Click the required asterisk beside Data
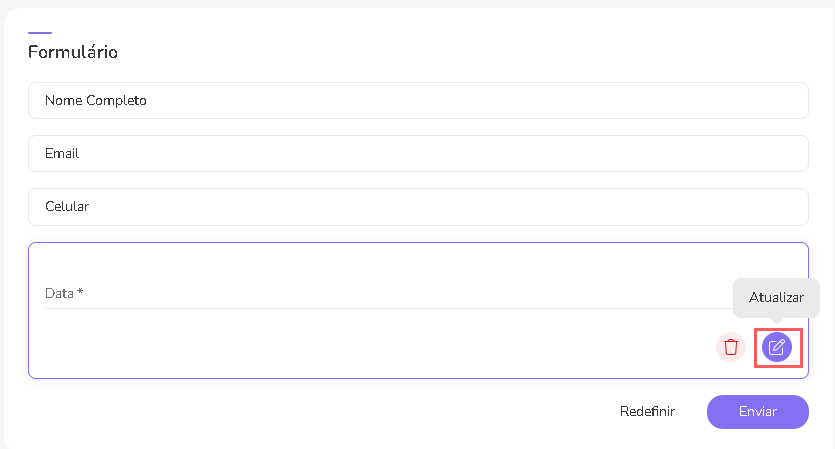This screenshot has height=449, width=835. (x=80, y=293)
